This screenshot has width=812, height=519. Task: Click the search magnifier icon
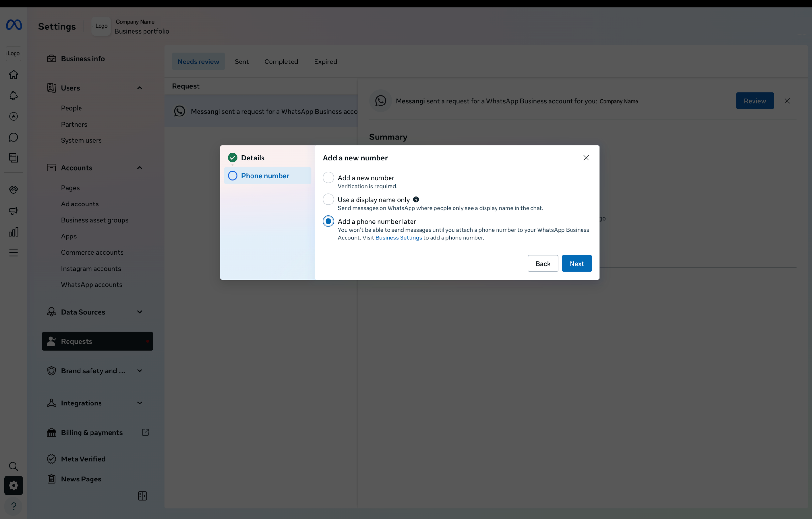click(14, 466)
